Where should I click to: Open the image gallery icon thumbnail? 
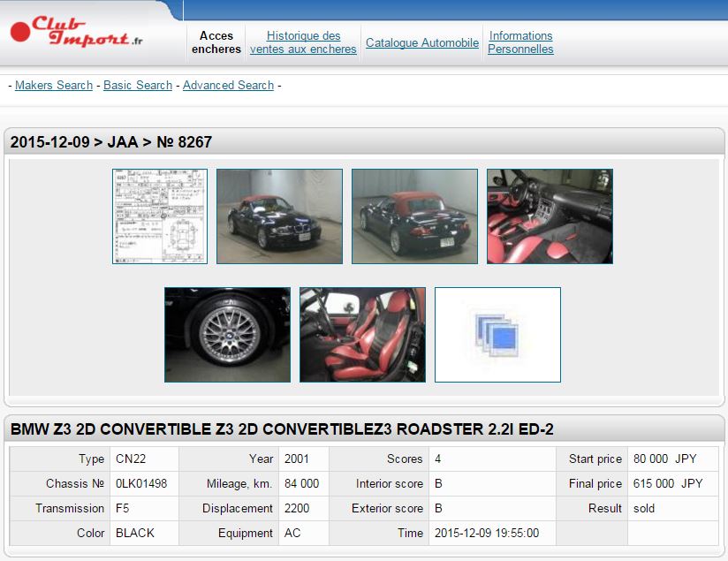(497, 335)
